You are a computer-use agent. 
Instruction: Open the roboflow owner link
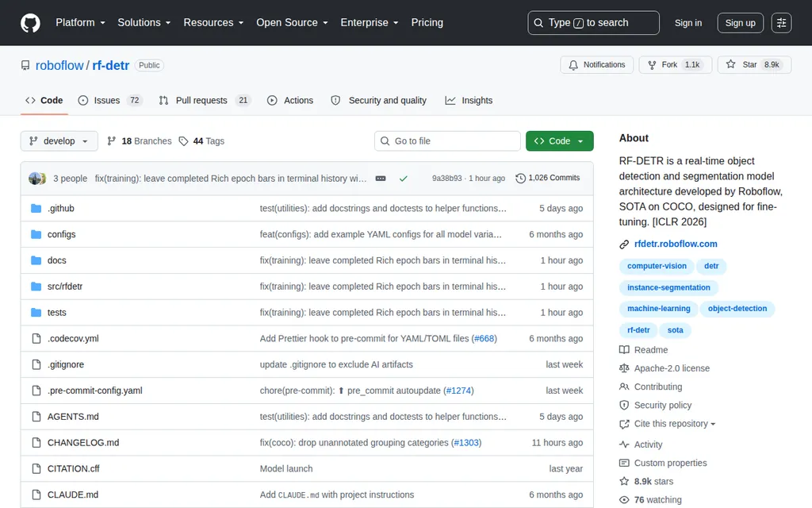click(59, 65)
